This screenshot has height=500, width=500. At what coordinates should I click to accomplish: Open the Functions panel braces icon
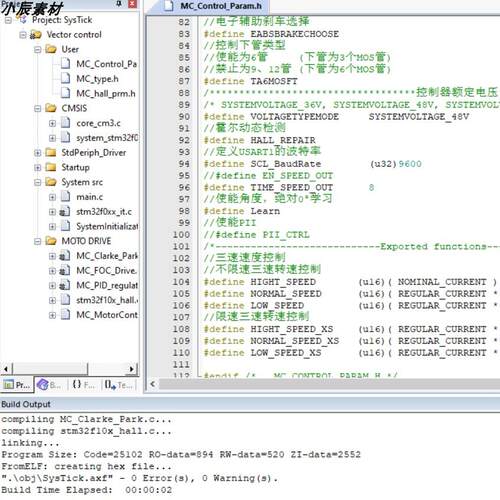(77, 385)
